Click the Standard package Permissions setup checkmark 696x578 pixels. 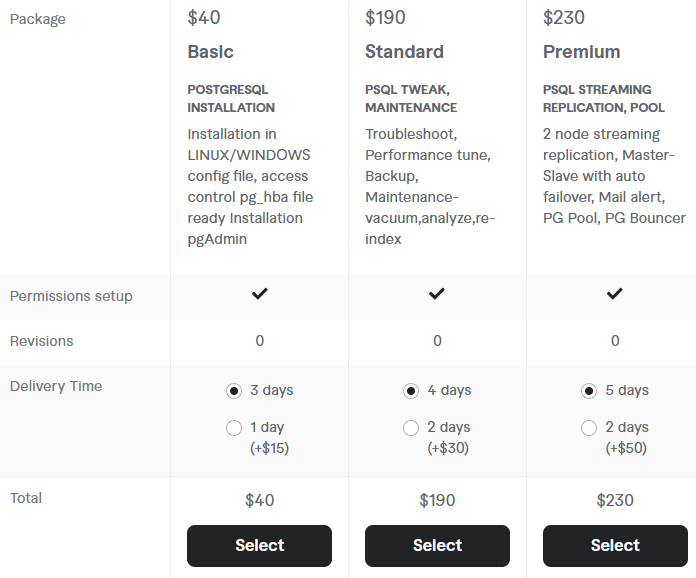click(x=437, y=293)
